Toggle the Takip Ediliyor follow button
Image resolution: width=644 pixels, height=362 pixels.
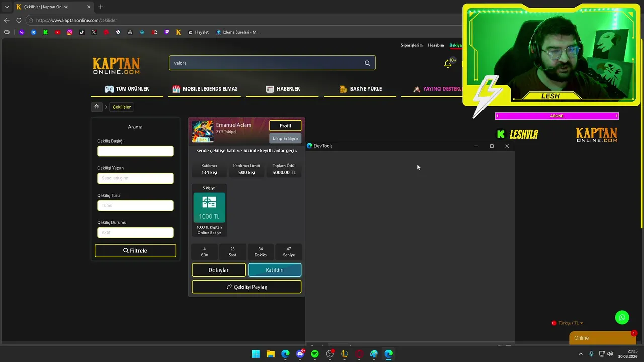click(x=285, y=139)
